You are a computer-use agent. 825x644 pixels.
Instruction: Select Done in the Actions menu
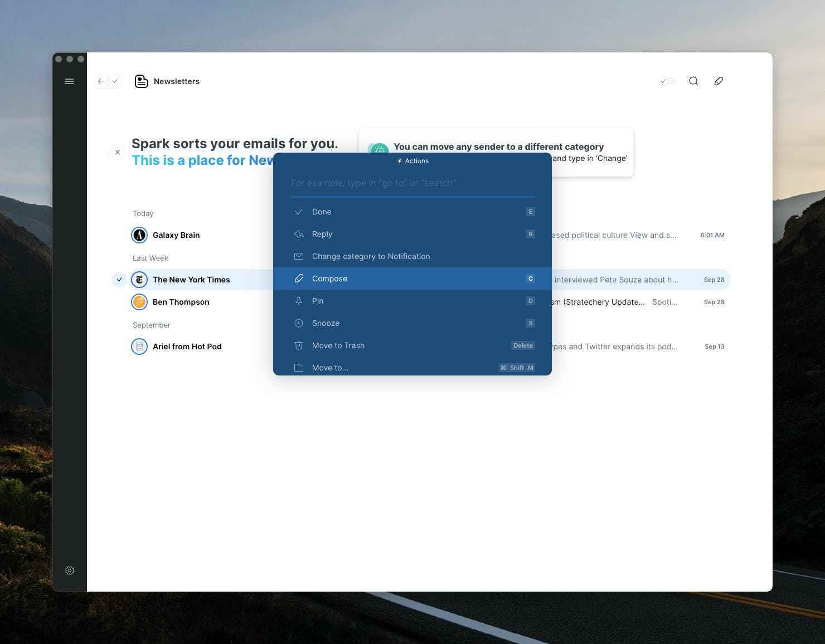[x=412, y=212]
